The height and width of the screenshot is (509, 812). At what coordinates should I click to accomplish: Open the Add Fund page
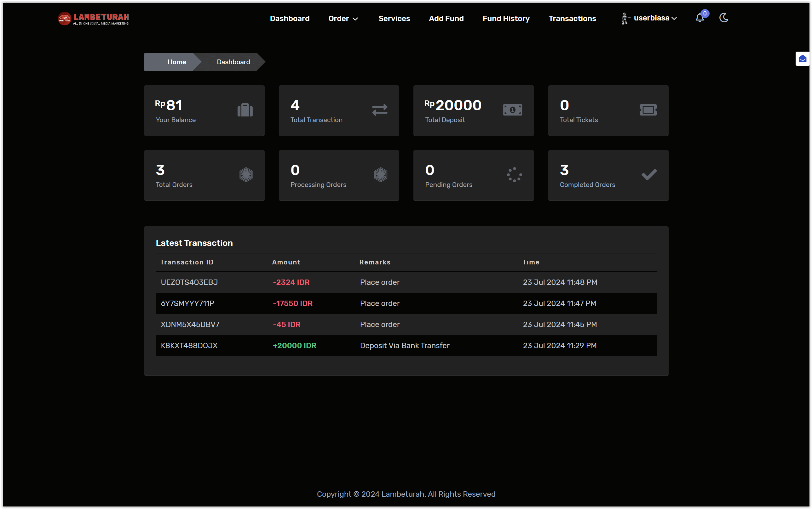point(446,19)
